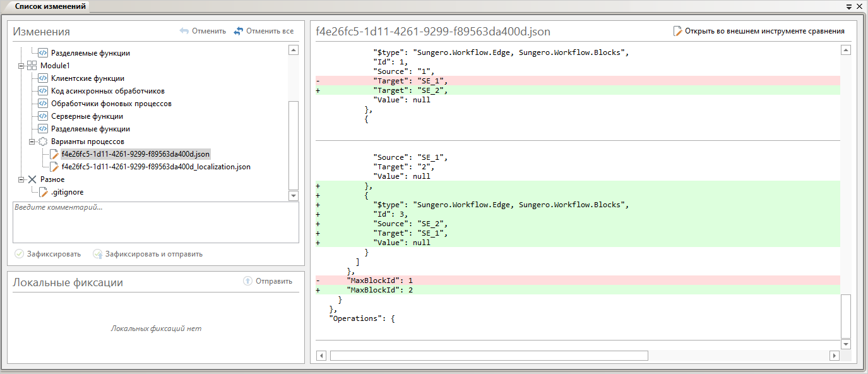Viewport: 868px width, 374px height.
Task: Select Клиентские функции under Module1
Action: [x=87, y=78]
